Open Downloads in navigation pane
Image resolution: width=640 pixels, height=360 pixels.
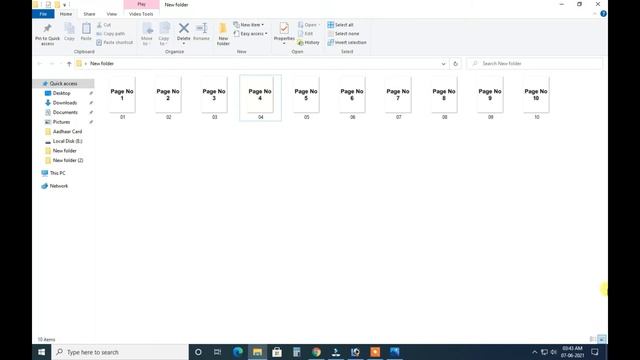point(65,103)
